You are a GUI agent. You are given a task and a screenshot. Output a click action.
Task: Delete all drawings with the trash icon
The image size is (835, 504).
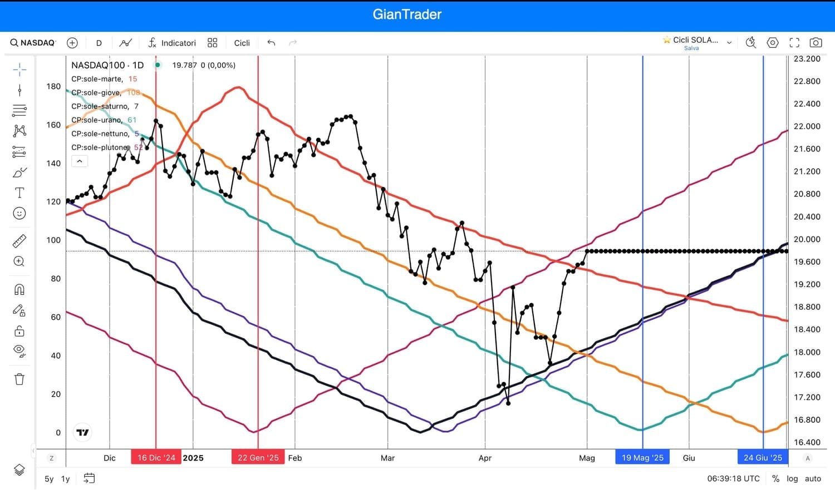pyautogui.click(x=19, y=379)
